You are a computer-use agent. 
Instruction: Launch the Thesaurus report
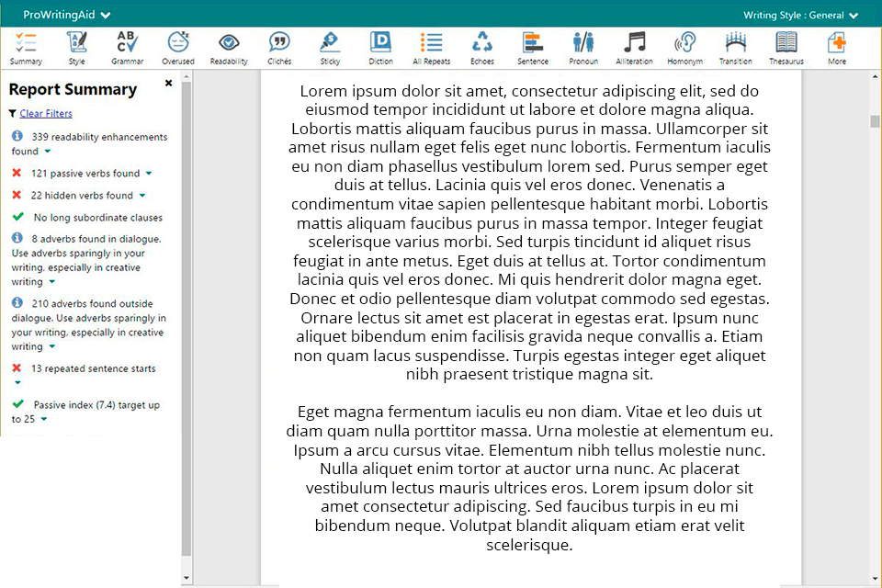(786, 48)
